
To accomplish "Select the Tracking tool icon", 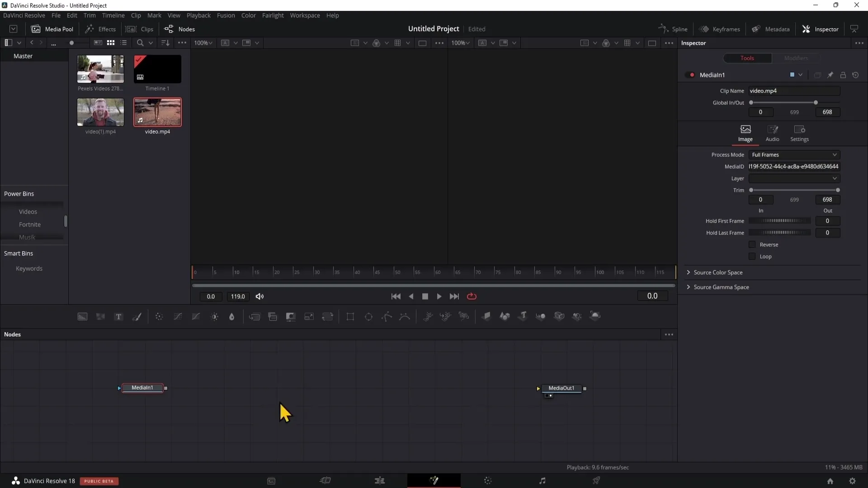I will [429, 316].
